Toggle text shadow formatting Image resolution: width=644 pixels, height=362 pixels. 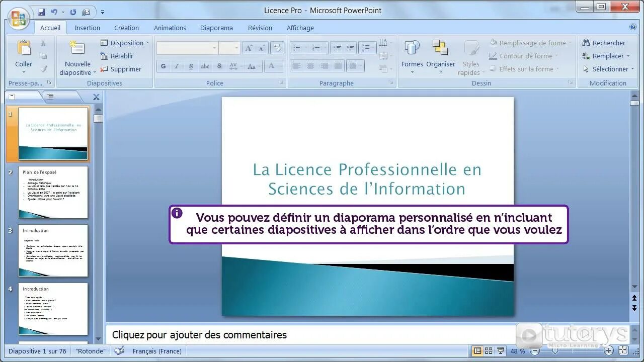point(219,66)
